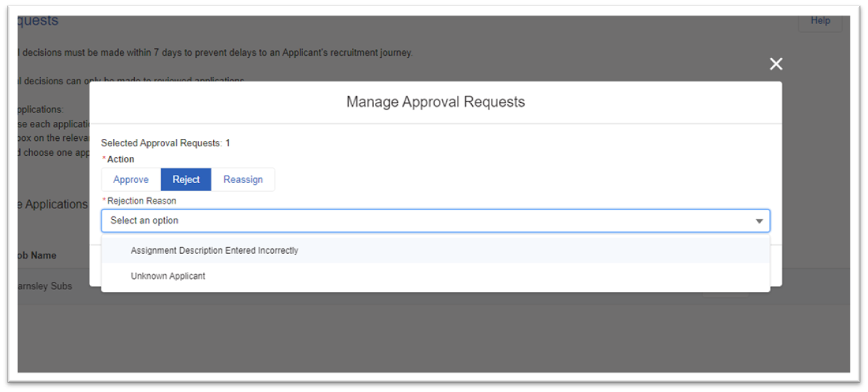Screen dimensions: 868x392
Task: Dismiss the Manage Approval Requests dialog
Action: pyautogui.click(x=775, y=63)
